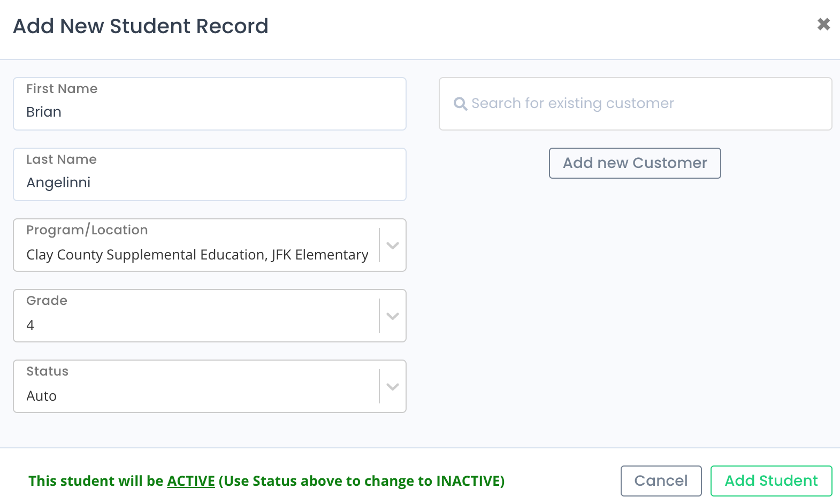Click the Status value Auto

pos(42,396)
